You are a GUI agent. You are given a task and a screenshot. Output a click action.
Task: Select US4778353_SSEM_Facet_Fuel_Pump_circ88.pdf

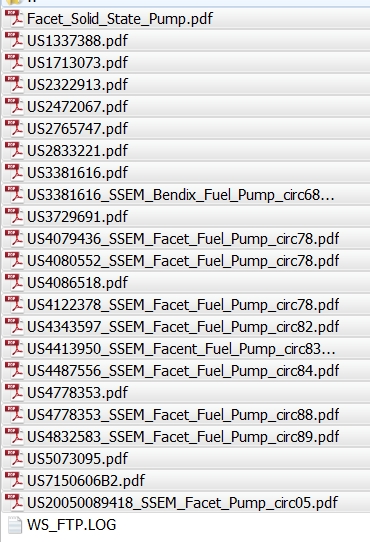[x=186, y=414]
